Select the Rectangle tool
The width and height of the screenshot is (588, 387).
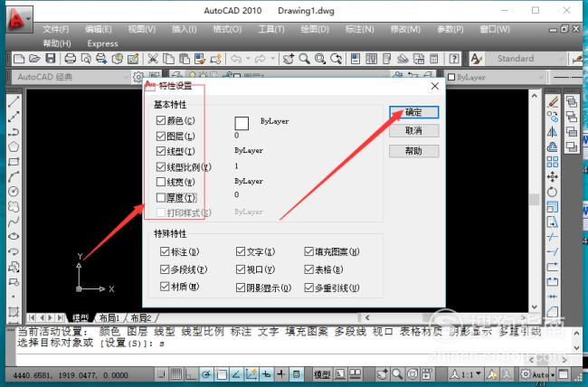pos(14,162)
